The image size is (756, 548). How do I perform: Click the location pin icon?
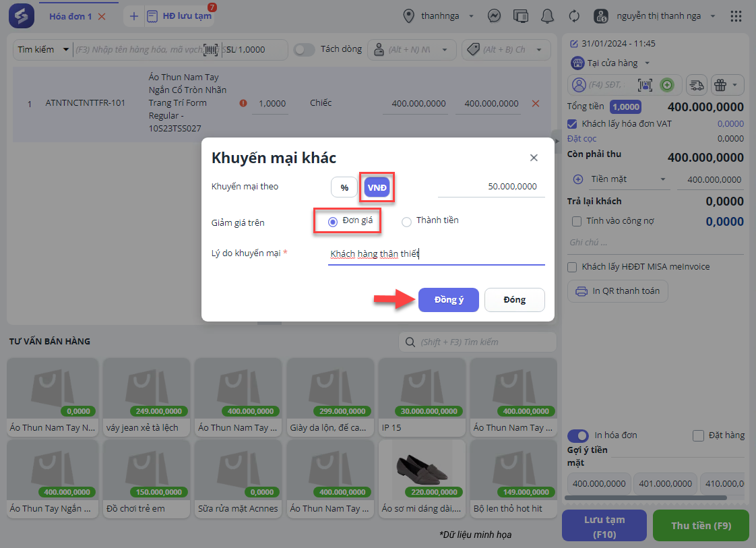tap(408, 16)
